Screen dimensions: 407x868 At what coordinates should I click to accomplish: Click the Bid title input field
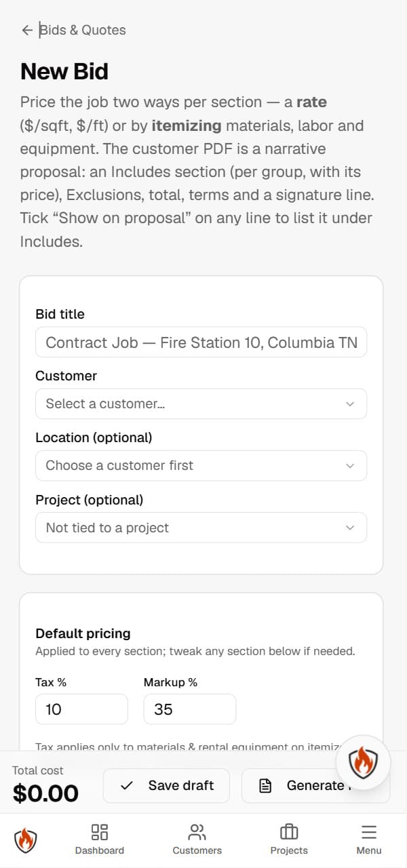(x=201, y=342)
